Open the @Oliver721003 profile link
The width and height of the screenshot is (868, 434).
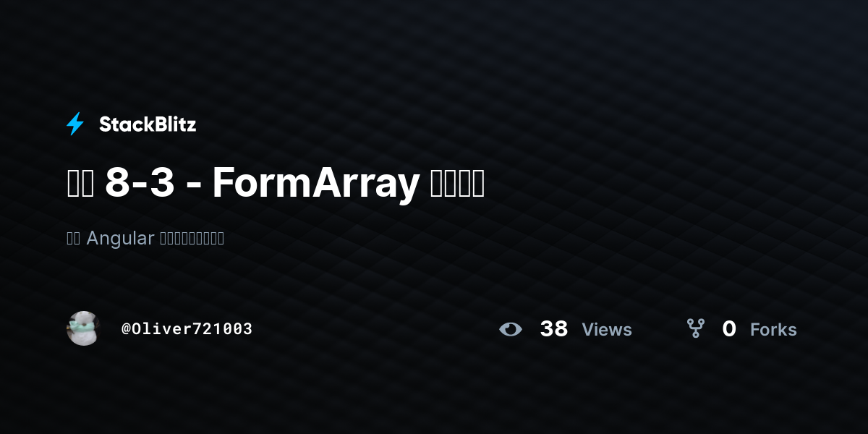click(x=187, y=329)
